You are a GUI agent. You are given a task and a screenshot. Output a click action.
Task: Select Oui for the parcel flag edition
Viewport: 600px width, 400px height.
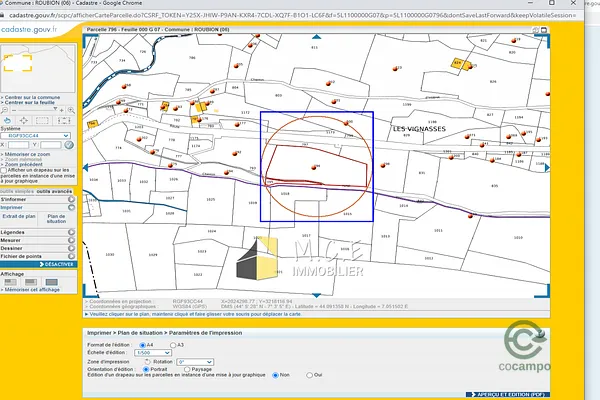[x=308, y=375]
